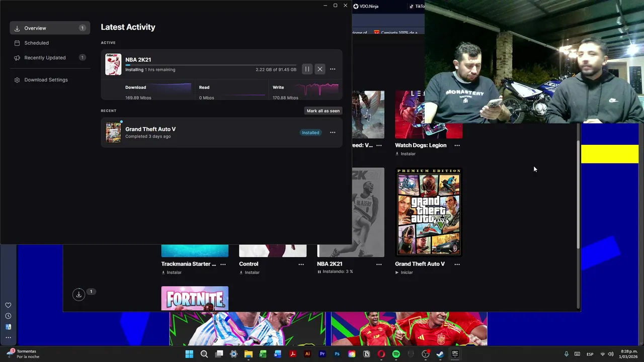Click the three-dots icon in left sidebar
This screenshot has height=362, width=644.
tap(8, 337)
